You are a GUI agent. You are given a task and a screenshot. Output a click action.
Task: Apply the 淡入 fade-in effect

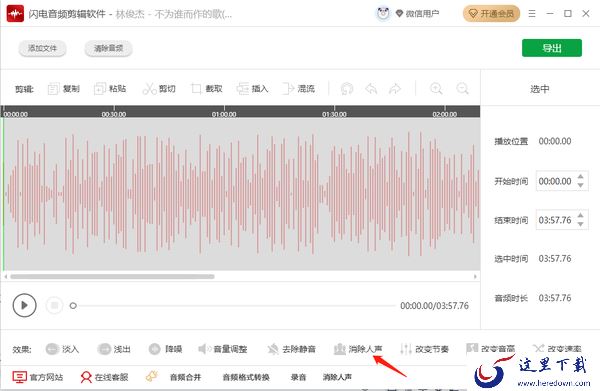click(62, 349)
